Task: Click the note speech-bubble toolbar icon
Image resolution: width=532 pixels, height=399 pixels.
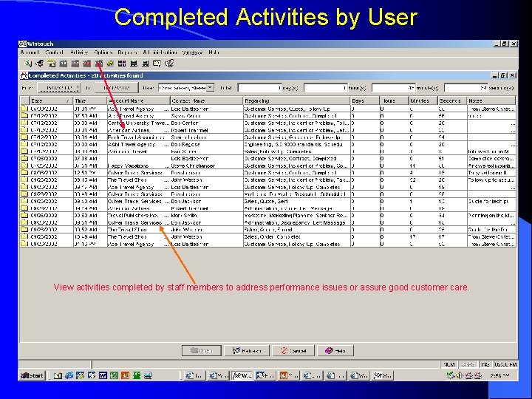Action: coord(157,64)
